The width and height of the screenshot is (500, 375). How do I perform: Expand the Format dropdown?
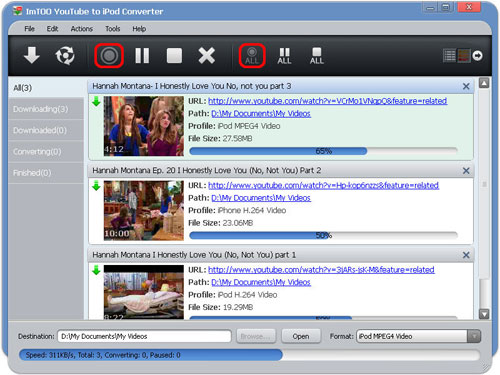coord(474,336)
